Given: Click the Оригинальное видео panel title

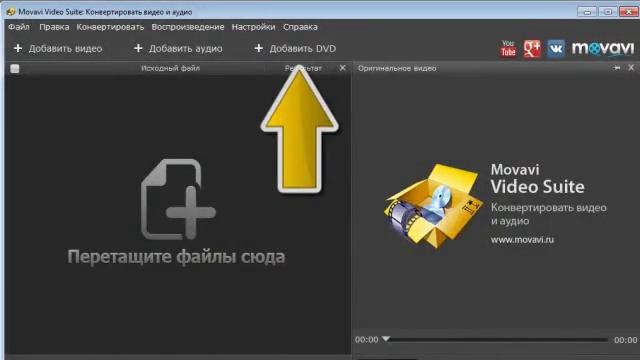Looking at the screenshot, I should (397, 68).
